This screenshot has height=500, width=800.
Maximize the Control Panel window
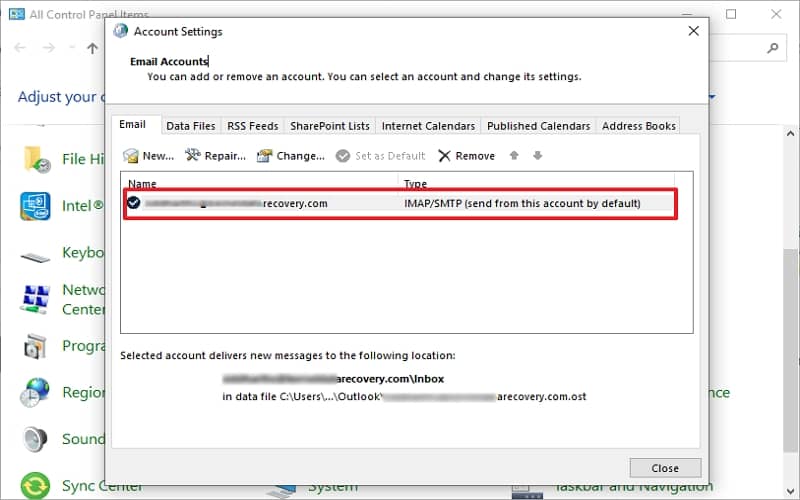tap(731, 14)
